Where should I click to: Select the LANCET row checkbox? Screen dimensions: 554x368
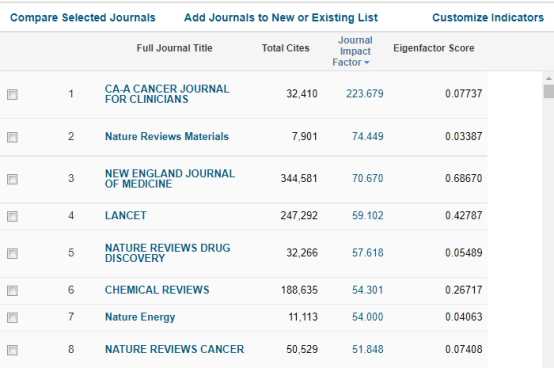coord(12,216)
